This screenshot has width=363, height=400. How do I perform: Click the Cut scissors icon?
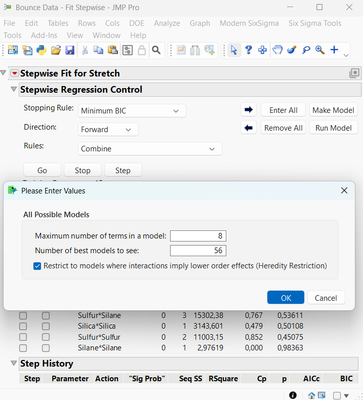85,50
